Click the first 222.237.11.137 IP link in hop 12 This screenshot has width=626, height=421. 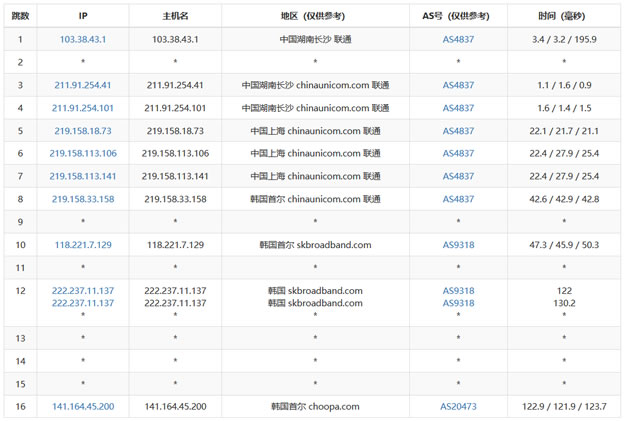click(83, 291)
